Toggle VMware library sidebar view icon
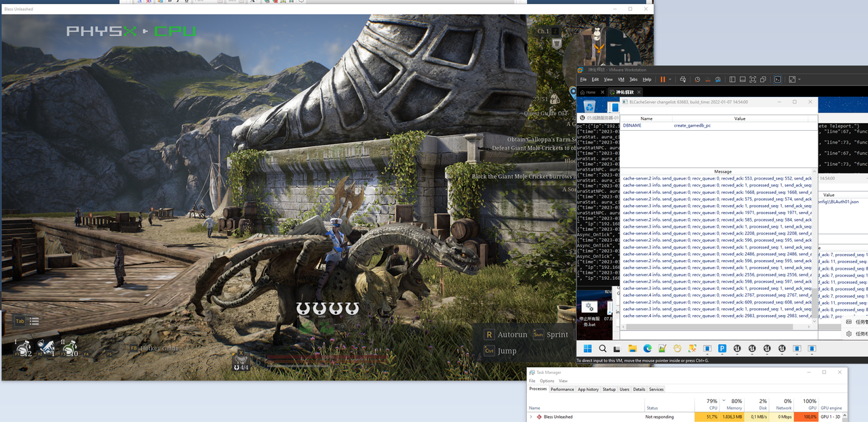Viewport: 868px width, 422px height. tap(732, 79)
